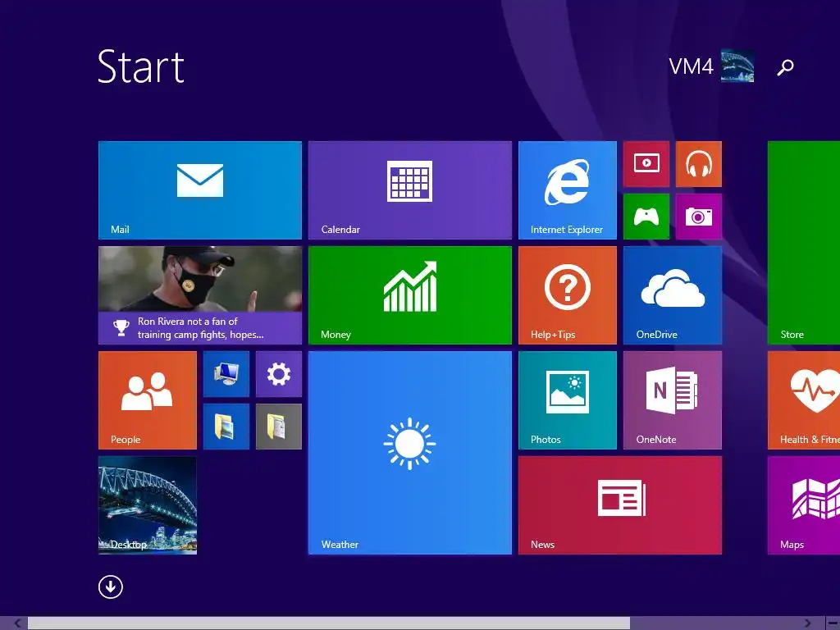This screenshot has height=630, width=840.
Task: Open the Help+Tips tile
Action: click(568, 295)
